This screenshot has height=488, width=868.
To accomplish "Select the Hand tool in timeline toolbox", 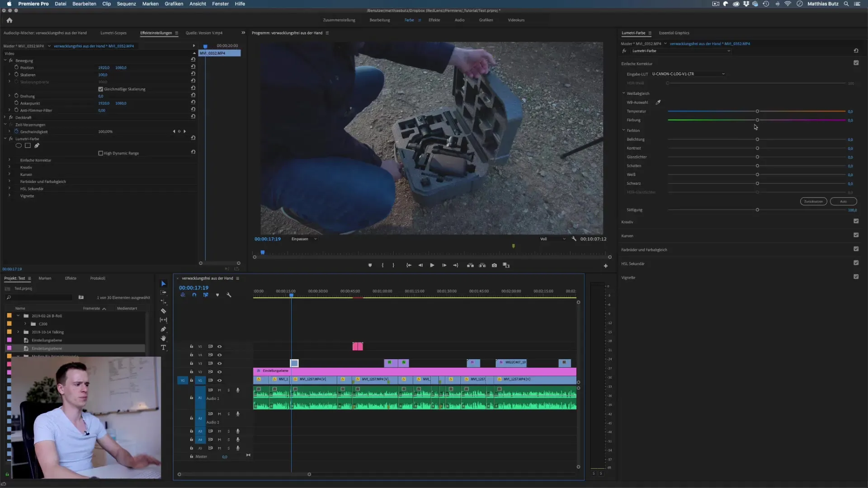I will click(x=164, y=338).
